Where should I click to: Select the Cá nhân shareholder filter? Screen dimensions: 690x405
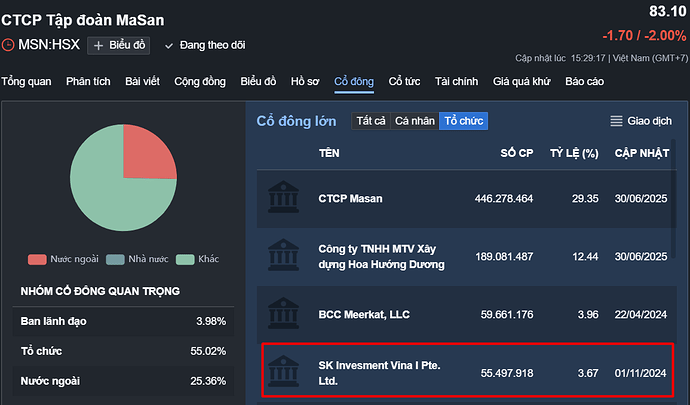point(415,121)
